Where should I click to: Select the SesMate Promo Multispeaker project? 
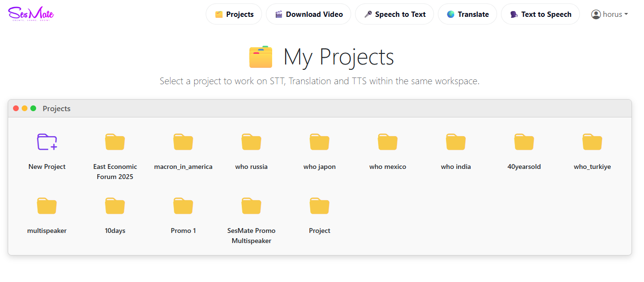251,205
